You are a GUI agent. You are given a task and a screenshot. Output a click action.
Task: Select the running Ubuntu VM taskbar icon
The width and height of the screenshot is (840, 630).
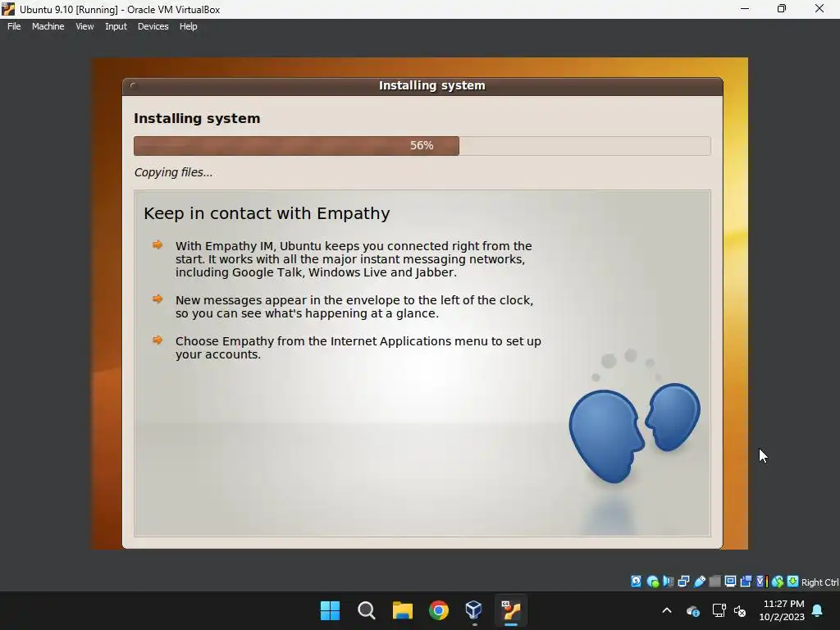coord(511,610)
